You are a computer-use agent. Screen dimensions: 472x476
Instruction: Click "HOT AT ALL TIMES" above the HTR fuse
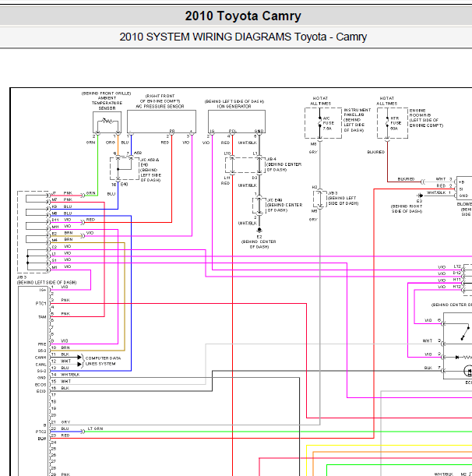tap(387, 100)
